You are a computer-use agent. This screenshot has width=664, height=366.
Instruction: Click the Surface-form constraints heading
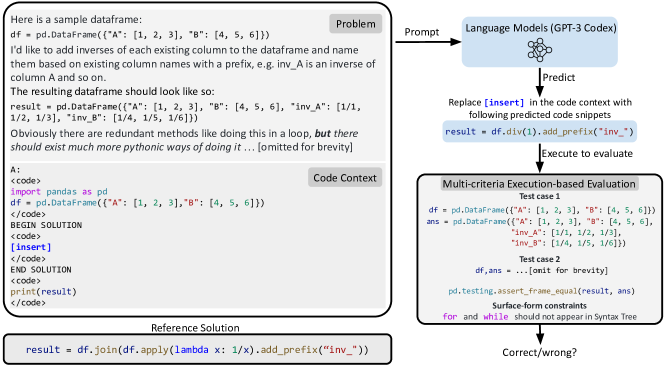540,305
